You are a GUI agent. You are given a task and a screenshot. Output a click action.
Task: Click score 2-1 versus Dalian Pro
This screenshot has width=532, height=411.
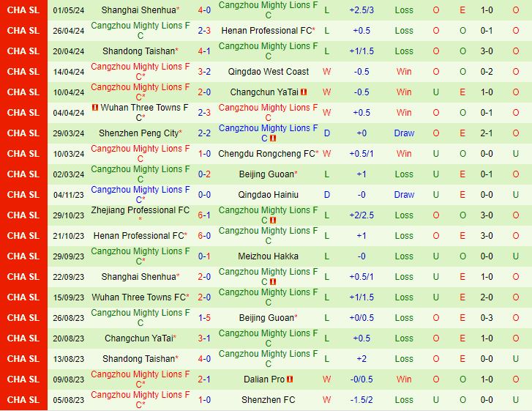pyautogui.click(x=204, y=379)
